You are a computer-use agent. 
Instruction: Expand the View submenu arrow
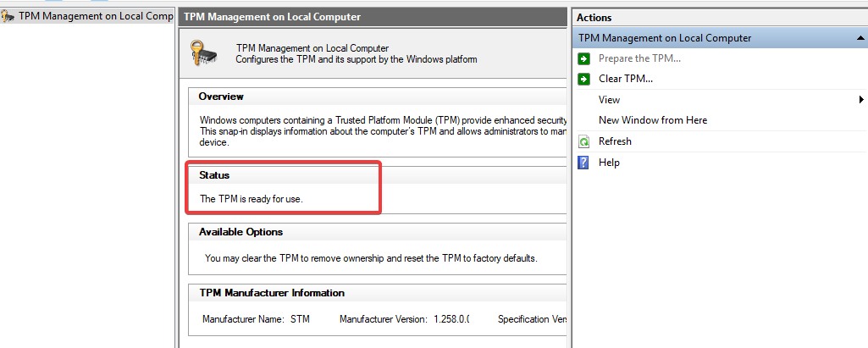[x=860, y=100]
